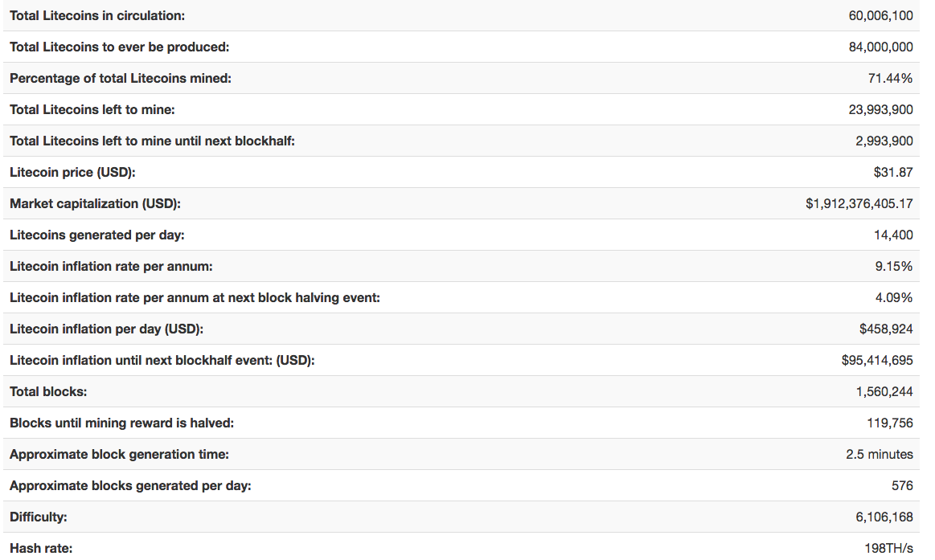
Task: Click the 71.44% mined percentage value
Action: pos(890,79)
